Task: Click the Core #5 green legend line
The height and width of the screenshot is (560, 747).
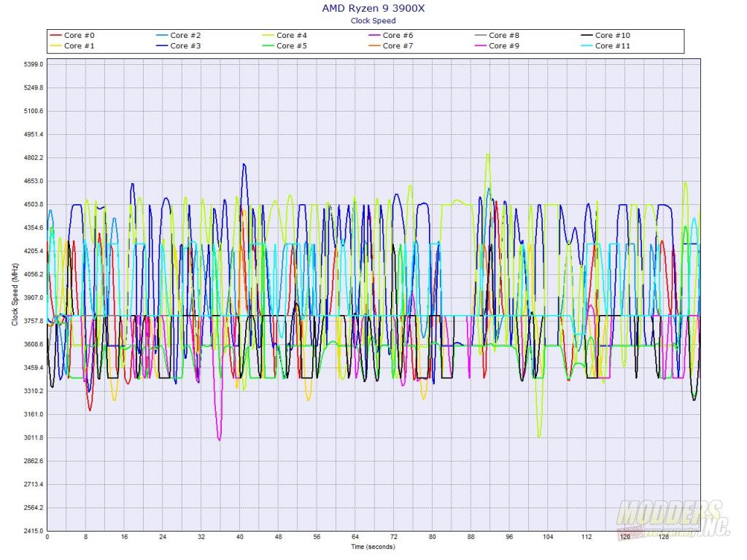Action: (268, 46)
